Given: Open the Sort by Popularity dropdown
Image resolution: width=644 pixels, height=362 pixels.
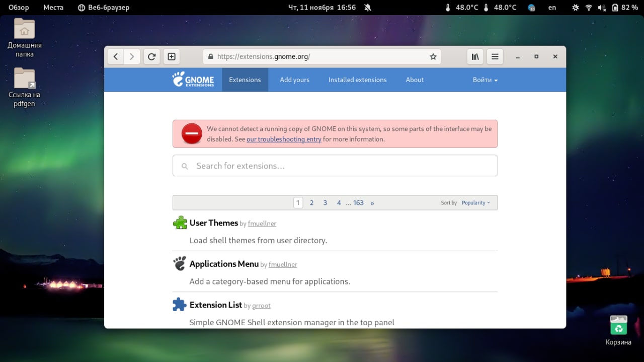Looking at the screenshot, I should (475, 203).
